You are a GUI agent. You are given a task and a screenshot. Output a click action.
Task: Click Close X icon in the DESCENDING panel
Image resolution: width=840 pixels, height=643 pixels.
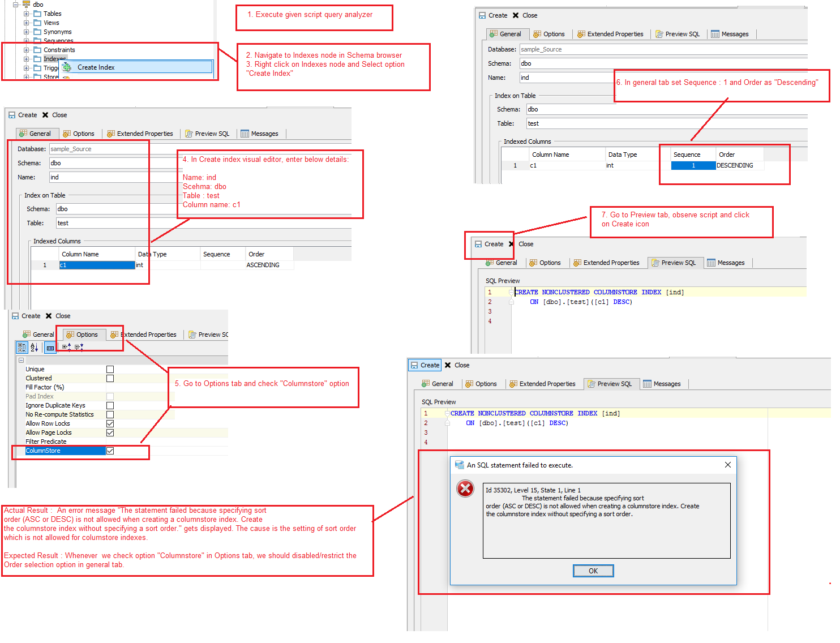tap(516, 15)
